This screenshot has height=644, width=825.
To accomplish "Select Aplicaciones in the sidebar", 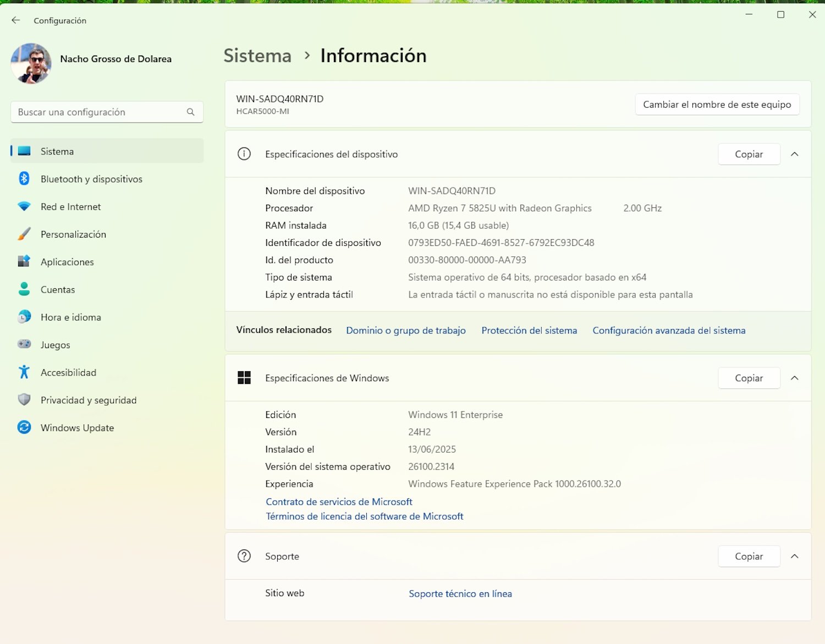I will coord(107,262).
